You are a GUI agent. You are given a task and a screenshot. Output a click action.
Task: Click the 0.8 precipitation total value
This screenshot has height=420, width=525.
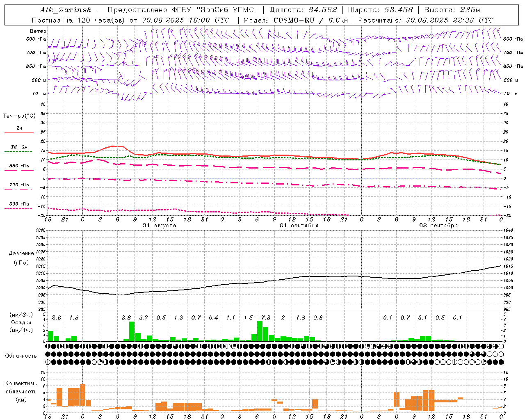318,317
